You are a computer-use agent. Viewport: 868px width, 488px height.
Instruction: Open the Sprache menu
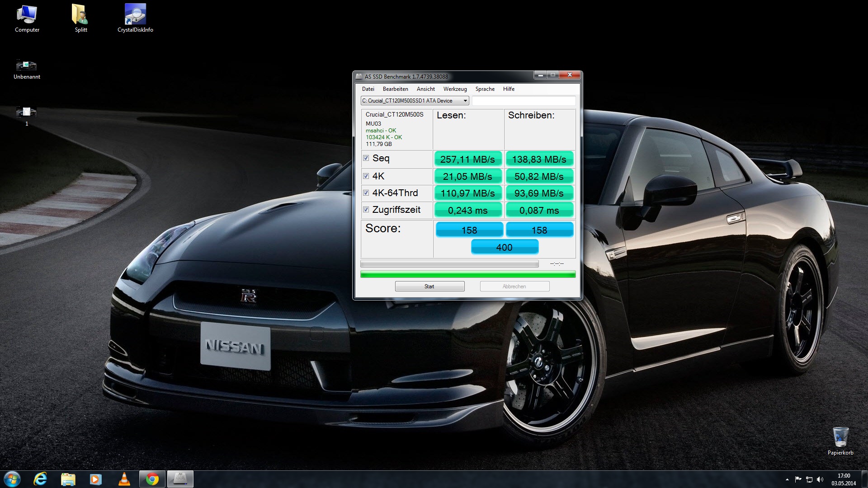[x=485, y=89]
